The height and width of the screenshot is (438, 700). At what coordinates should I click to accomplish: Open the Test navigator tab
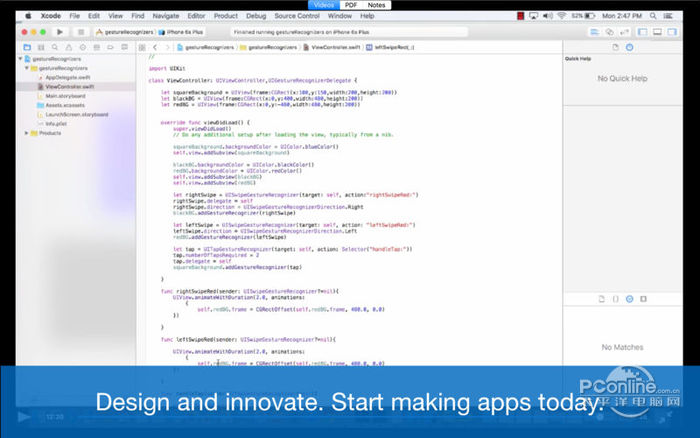[83, 47]
